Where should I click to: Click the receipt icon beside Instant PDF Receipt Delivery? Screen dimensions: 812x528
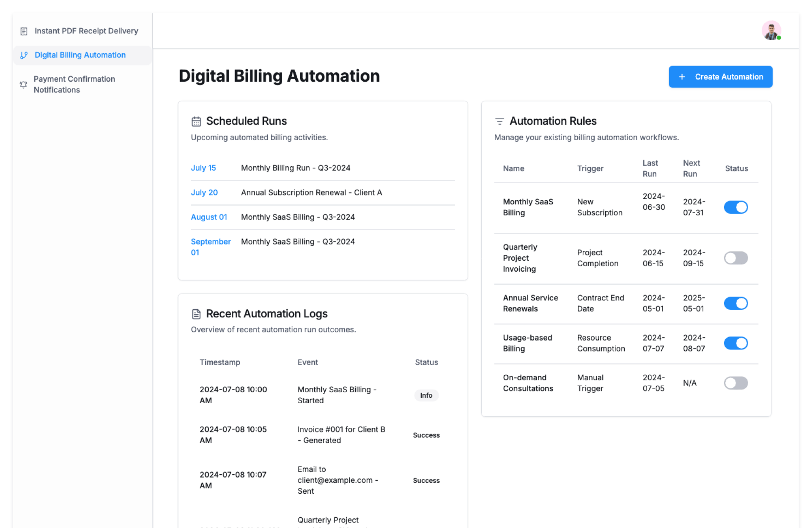point(24,31)
